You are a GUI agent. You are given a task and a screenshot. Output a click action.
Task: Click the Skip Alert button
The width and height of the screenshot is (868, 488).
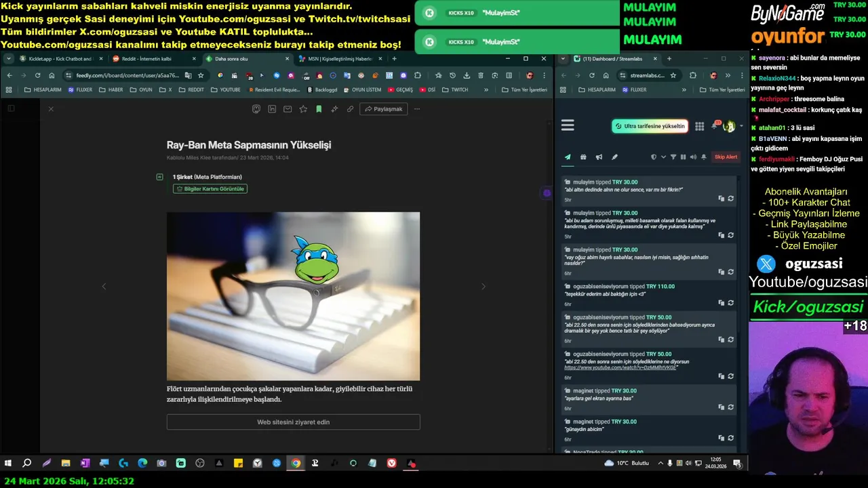[x=726, y=157]
